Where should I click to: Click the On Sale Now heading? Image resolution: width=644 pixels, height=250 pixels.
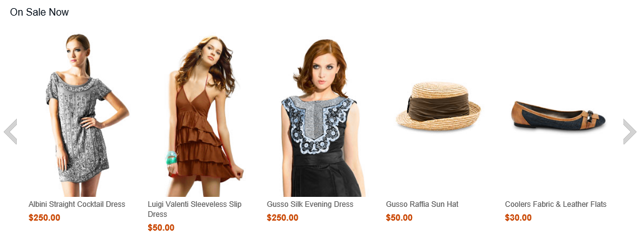39,12
